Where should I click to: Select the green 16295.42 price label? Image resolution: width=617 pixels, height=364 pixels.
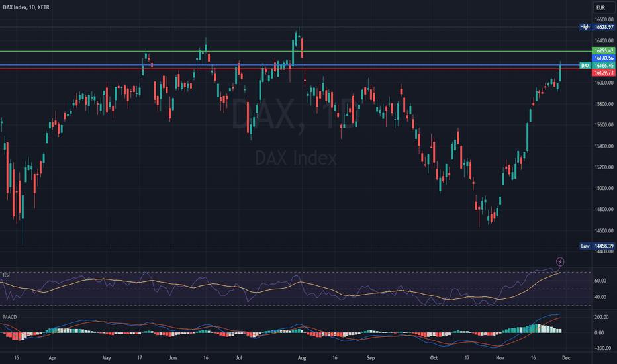pos(604,51)
